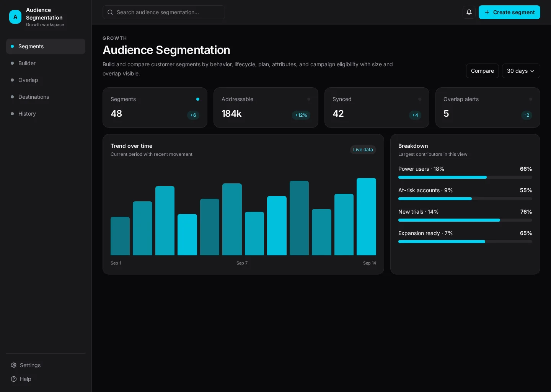This screenshot has height=392, width=551.
Task: Open Settings gear in sidebar
Action: [x=14, y=365]
